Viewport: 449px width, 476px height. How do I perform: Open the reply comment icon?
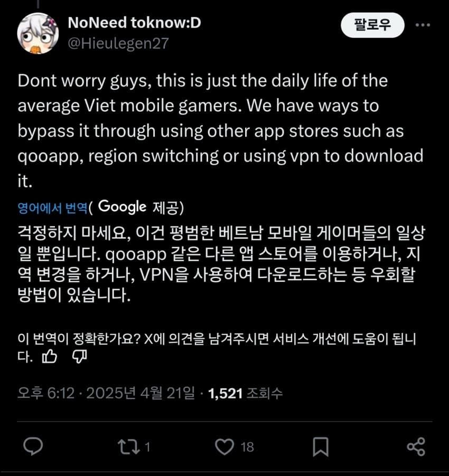click(x=33, y=446)
